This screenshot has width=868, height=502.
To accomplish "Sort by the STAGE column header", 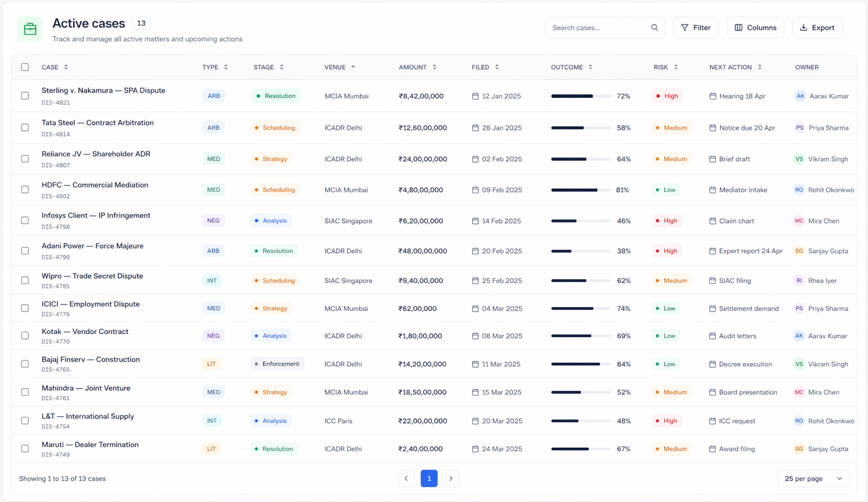I will click(x=269, y=67).
